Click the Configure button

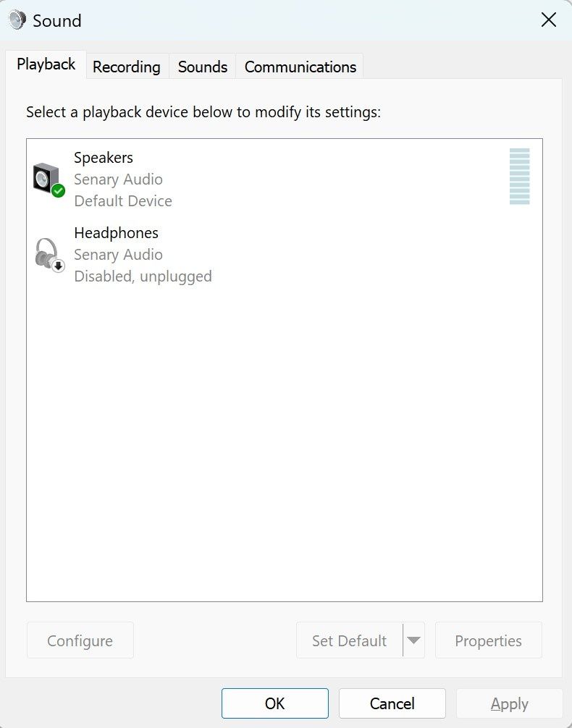pyautogui.click(x=80, y=640)
